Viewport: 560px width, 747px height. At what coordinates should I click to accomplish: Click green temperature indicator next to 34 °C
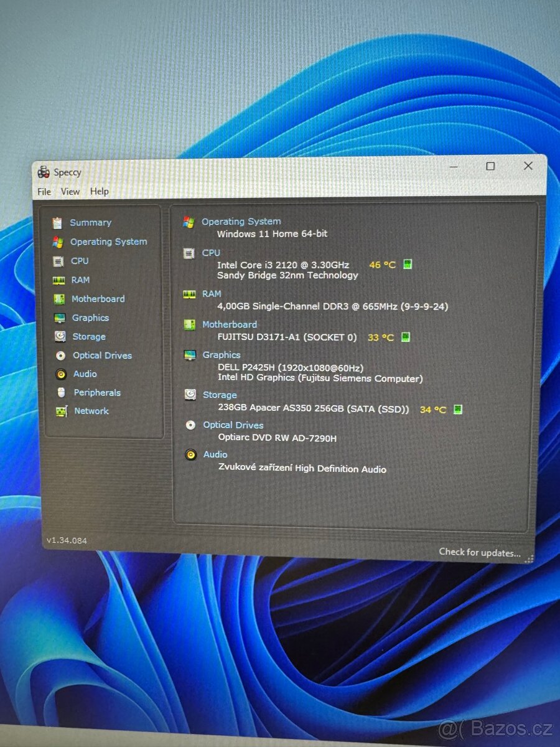(x=458, y=410)
